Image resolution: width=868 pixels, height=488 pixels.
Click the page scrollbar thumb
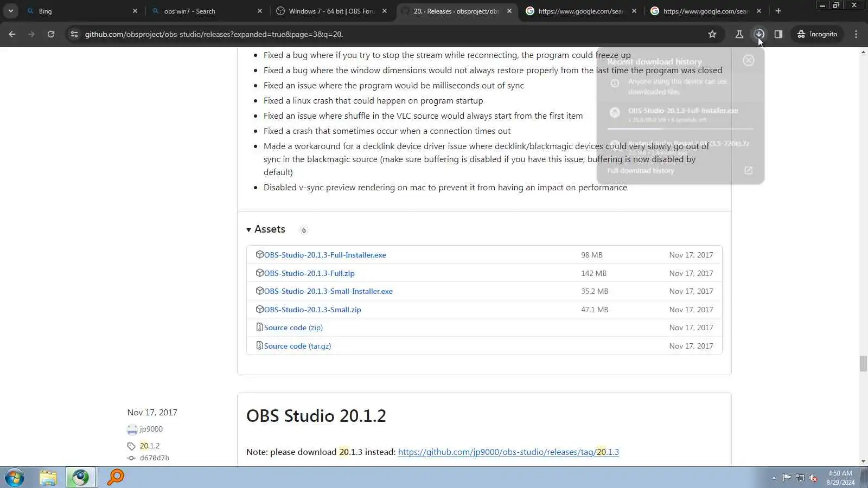863,363
